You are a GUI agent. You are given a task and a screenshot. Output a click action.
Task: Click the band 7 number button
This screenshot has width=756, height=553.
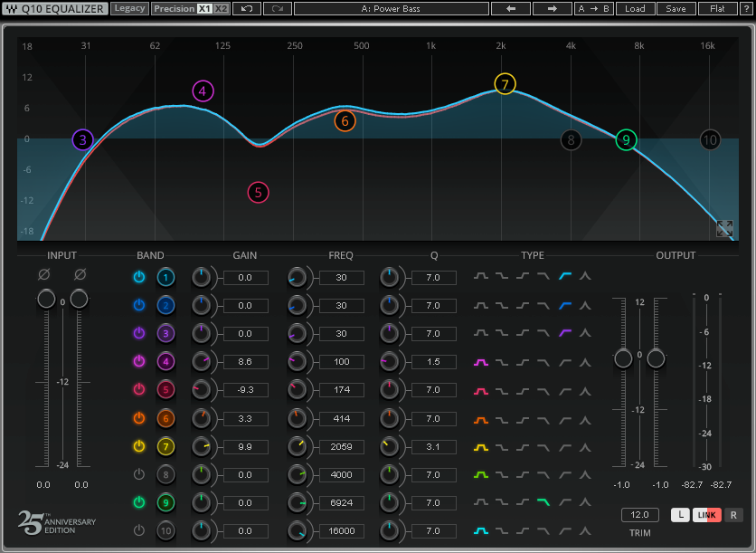pos(165,446)
